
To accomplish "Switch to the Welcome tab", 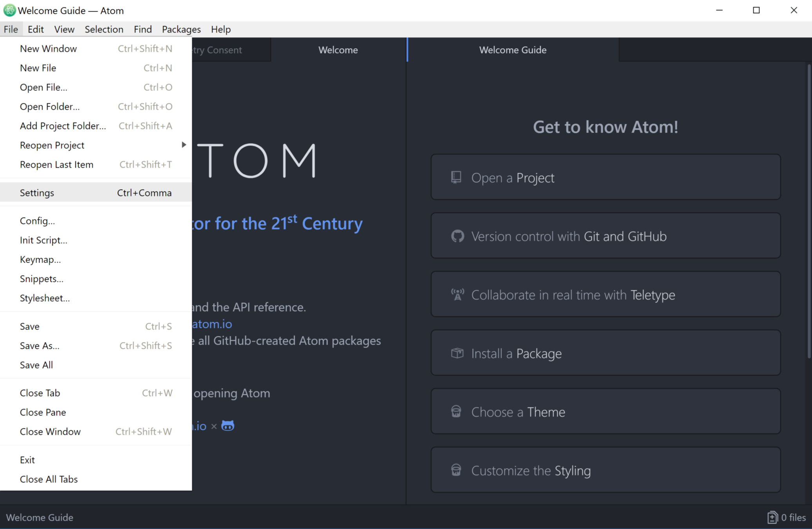I will click(x=338, y=50).
